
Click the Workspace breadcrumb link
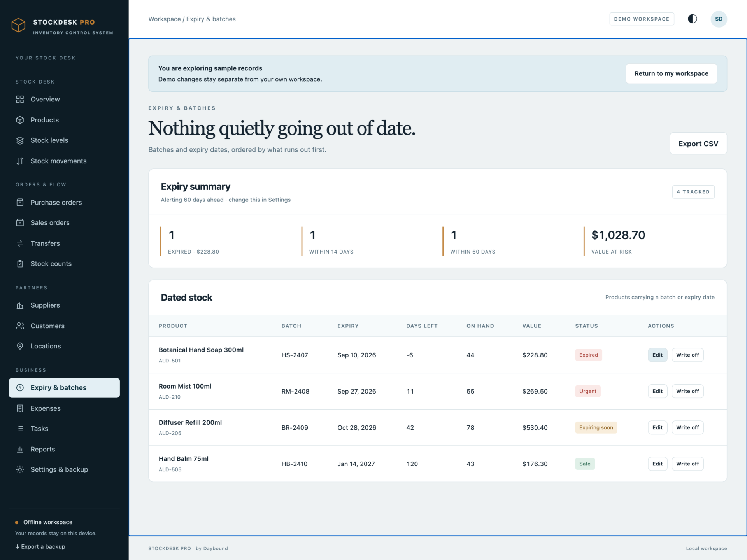click(165, 19)
